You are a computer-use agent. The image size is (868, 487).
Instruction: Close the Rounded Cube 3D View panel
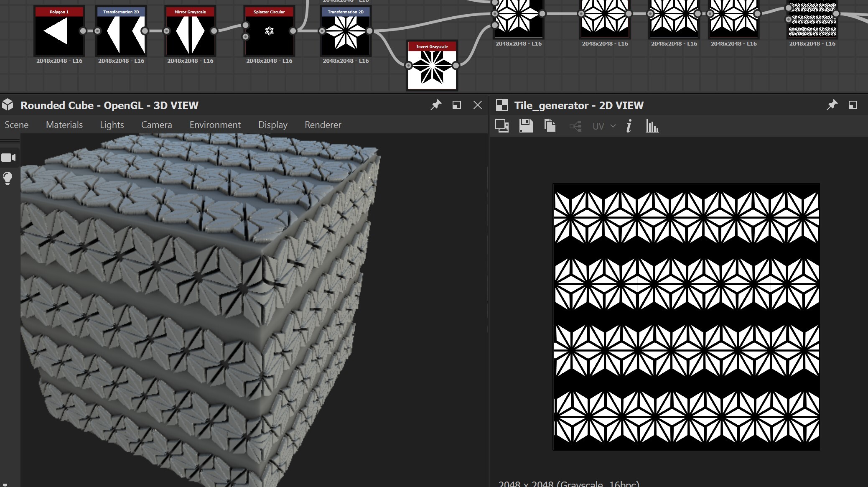click(x=478, y=105)
